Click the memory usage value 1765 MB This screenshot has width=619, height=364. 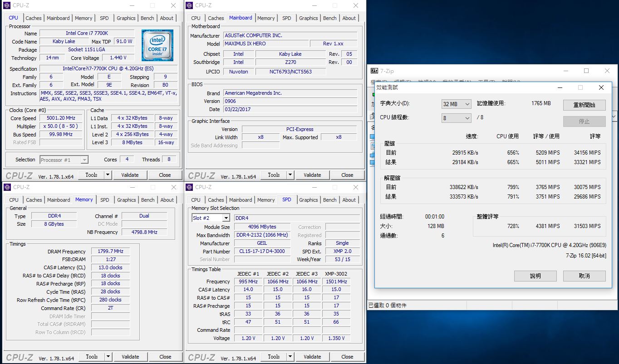541,103
